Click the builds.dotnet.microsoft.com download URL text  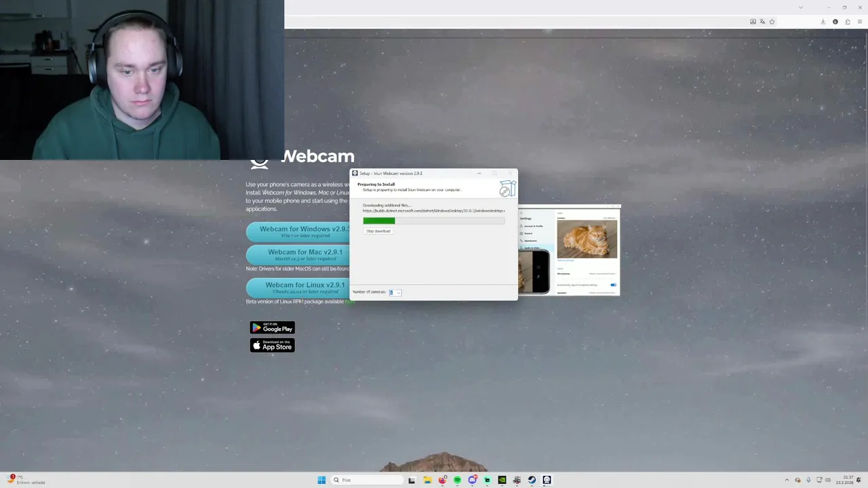[x=434, y=211]
